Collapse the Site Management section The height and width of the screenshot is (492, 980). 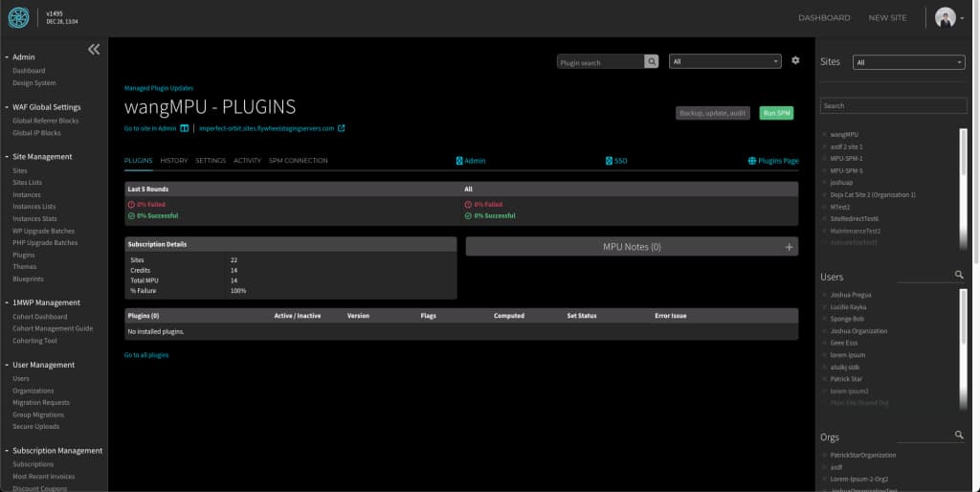tap(7, 156)
